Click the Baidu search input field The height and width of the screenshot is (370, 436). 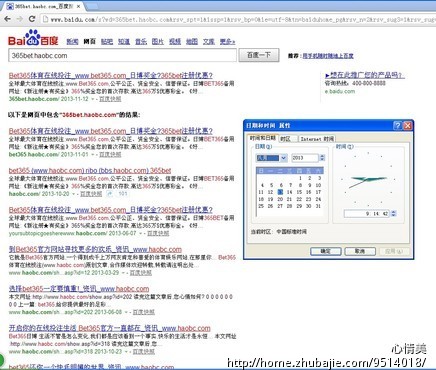[122, 55]
